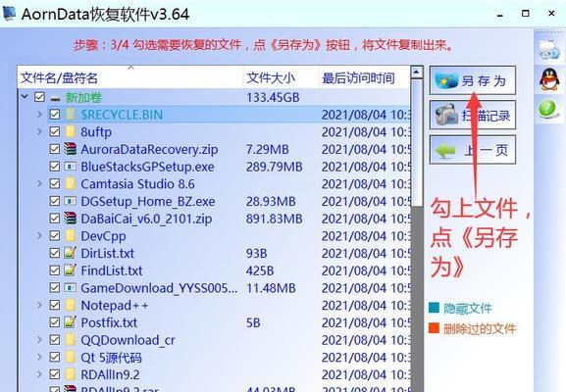Expand the 8uftp folder
Image resolution: width=566 pixels, height=392 pixels.
coord(39,131)
